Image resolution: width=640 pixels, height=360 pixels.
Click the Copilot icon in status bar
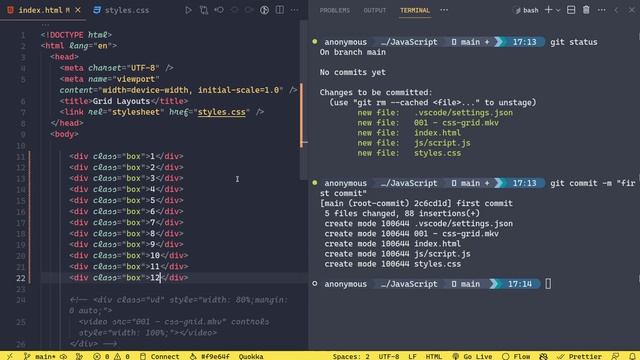pos(544,356)
